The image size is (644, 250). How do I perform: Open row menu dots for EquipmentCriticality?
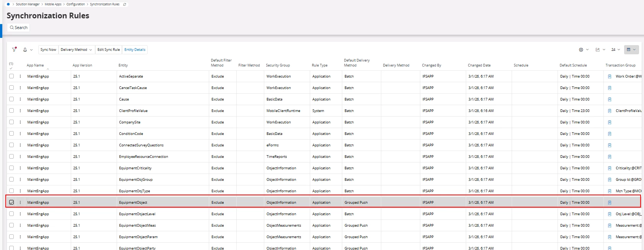(20, 168)
